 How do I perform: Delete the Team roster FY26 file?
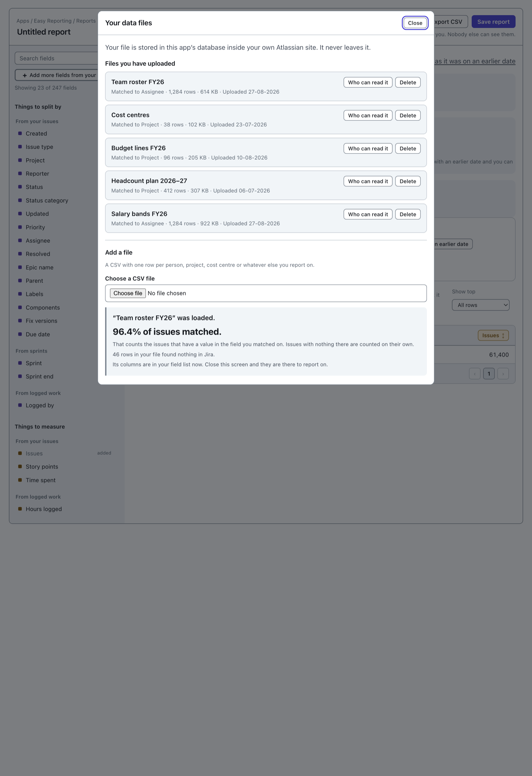point(408,82)
